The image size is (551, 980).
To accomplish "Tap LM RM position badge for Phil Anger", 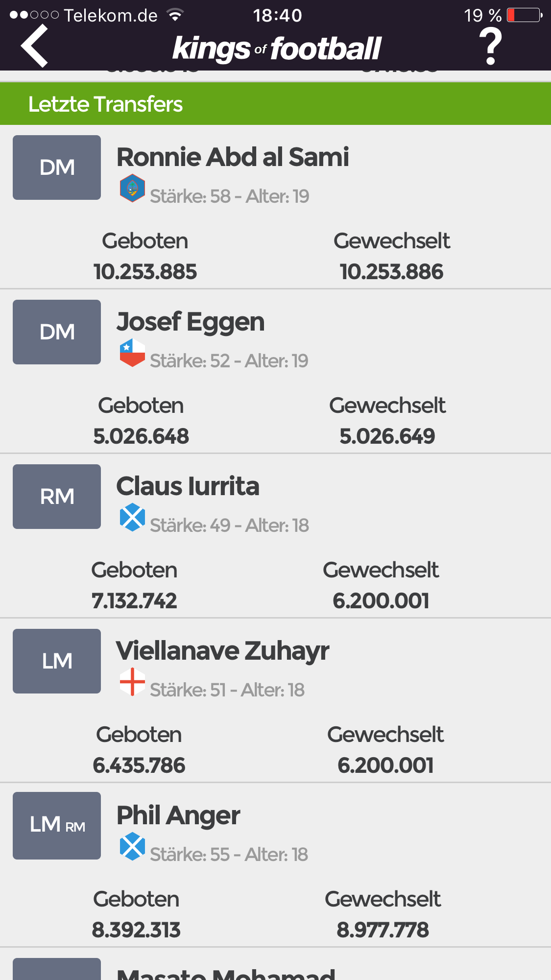I will [57, 826].
